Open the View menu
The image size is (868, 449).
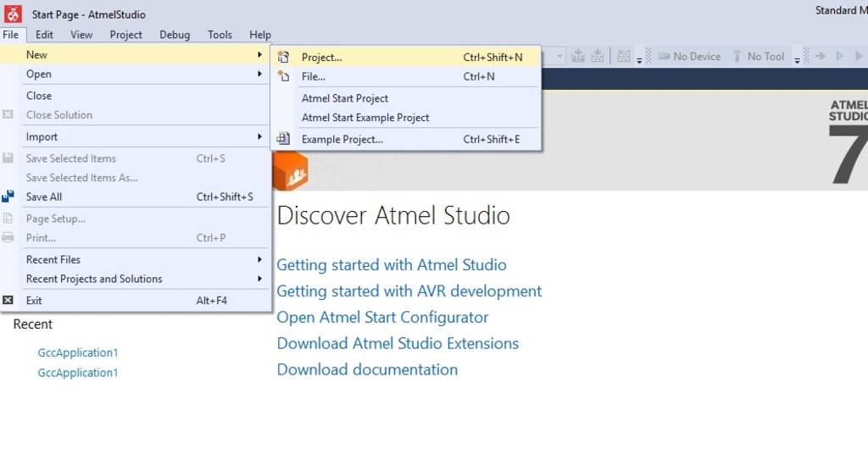coord(81,34)
